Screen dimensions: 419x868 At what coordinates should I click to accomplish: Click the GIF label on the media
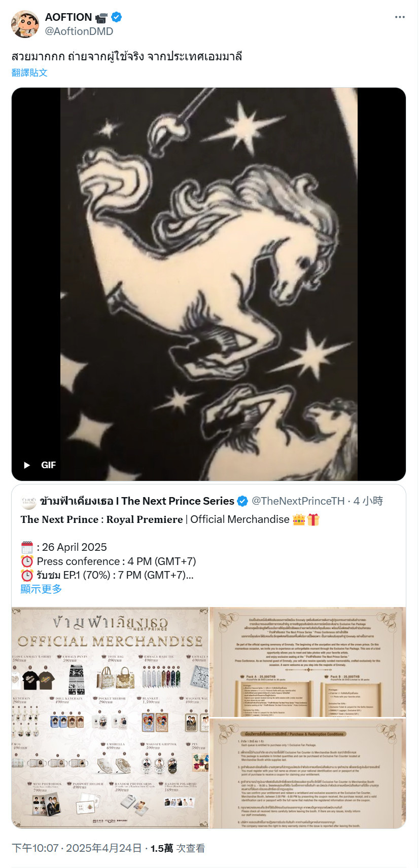(49, 465)
